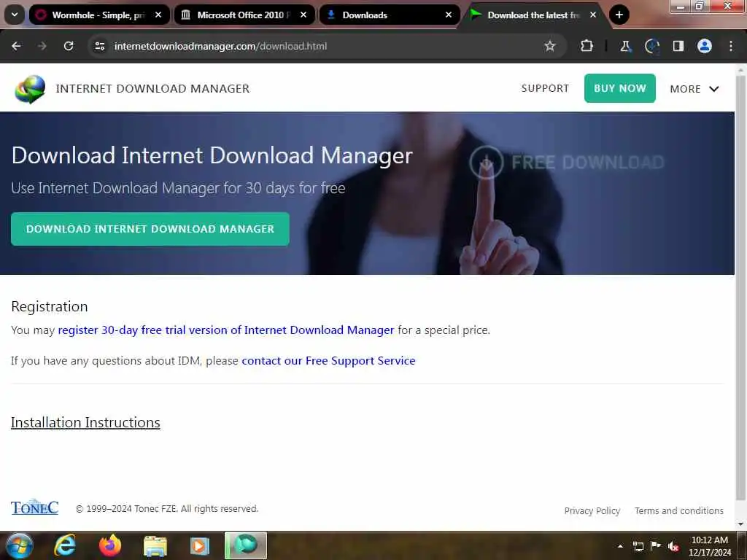This screenshot has height=560, width=747.
Task: Click the muted volume tray icon
Action: 673,546
